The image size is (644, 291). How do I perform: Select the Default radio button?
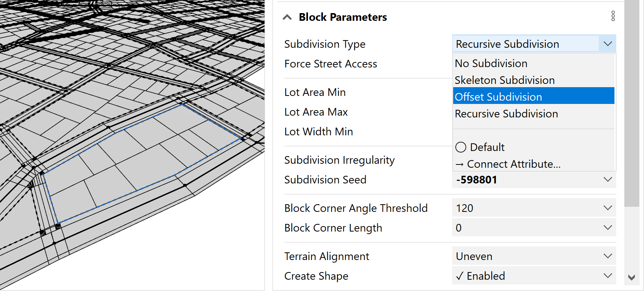[460, 147]
